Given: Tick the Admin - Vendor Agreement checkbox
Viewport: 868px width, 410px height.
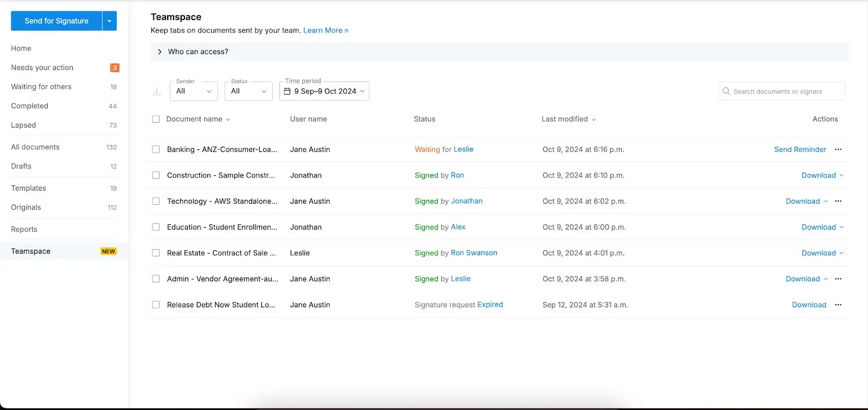Looking at the screenshot, I should (x=156, y=279).
